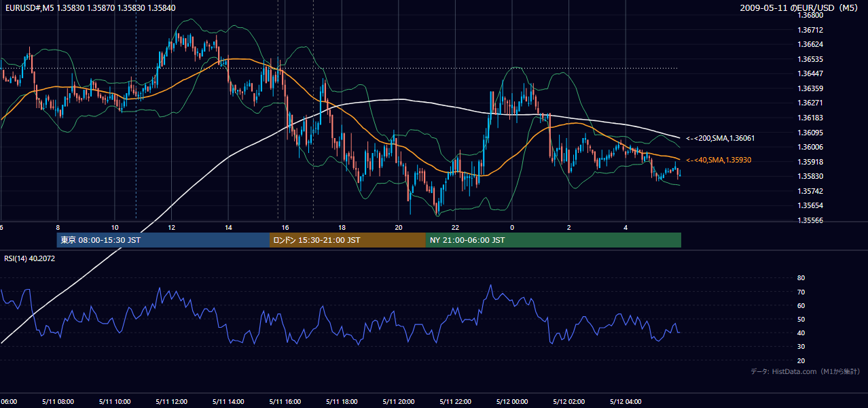Click price axis value 1.36006

click(x=810, y=147)
